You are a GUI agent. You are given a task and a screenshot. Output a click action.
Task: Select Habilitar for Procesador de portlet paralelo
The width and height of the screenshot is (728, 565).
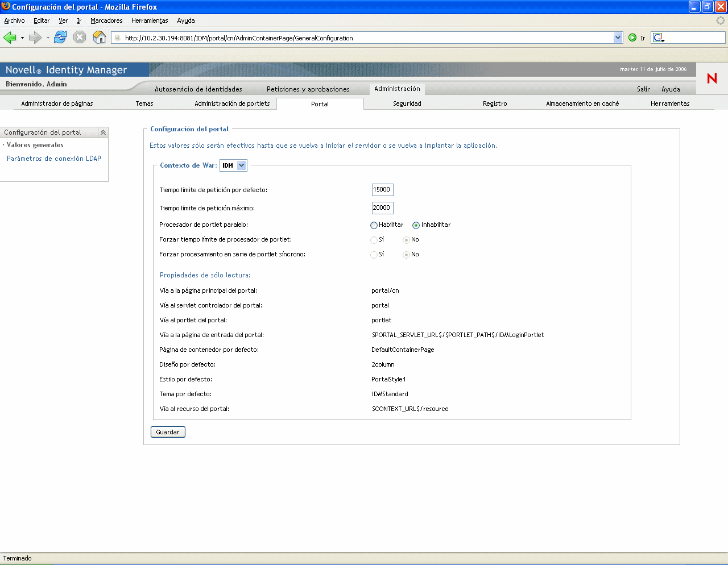click(x=374, y=225)
